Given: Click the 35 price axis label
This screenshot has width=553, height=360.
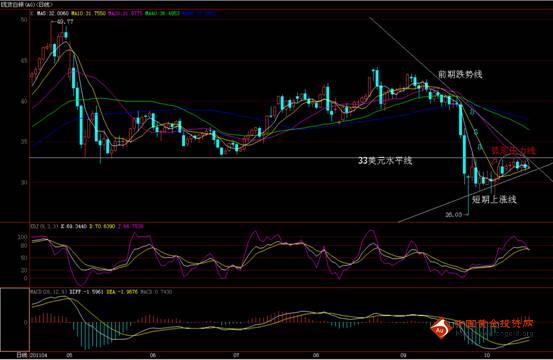Looking at the screenshot, I should (24, 142).
